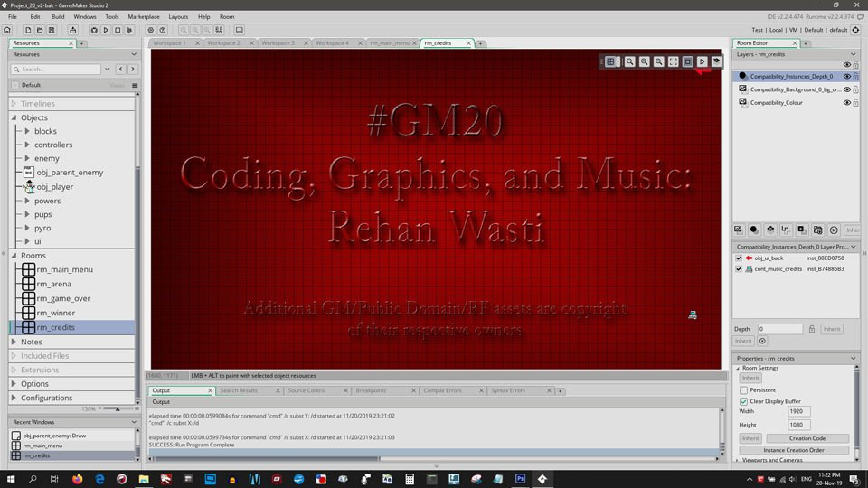Open the Layouts menu
This screenshot has width=868, height=488.
pos(178,16)
